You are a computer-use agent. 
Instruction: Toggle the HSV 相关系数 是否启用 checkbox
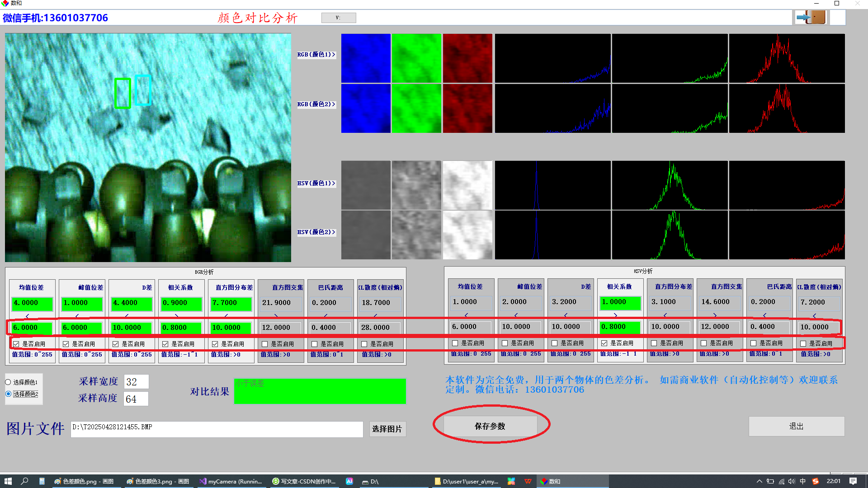coord(604,343)
